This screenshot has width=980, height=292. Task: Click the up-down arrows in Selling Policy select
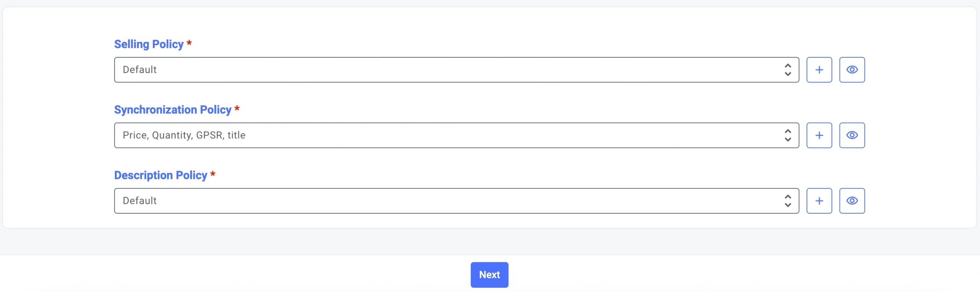click(x=787, y=70)
